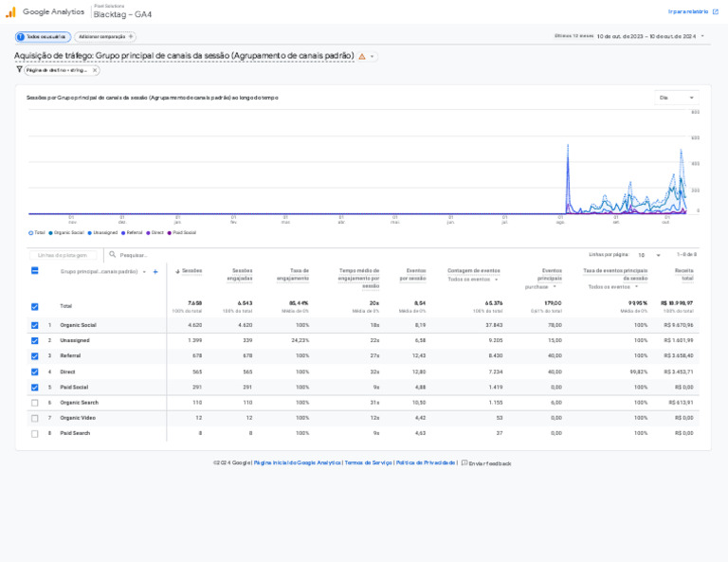Open the 'Dia' chart granularity dropdown
The width and height of the screenshot is (728, 562).
(677, 98)
